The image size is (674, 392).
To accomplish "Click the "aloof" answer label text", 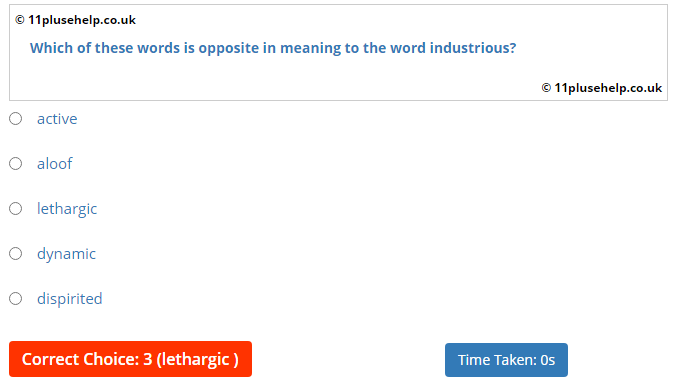I will [x=55, y=164].
